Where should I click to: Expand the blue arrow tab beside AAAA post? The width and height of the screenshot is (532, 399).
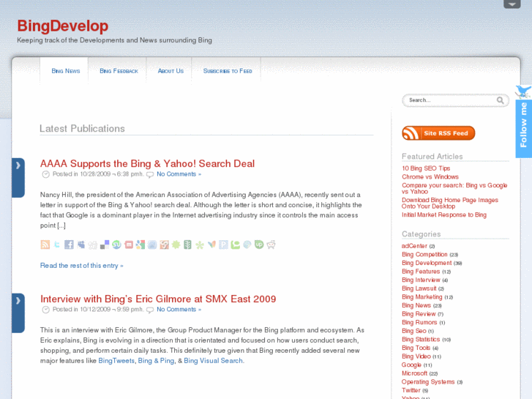(x=18, y=178)
